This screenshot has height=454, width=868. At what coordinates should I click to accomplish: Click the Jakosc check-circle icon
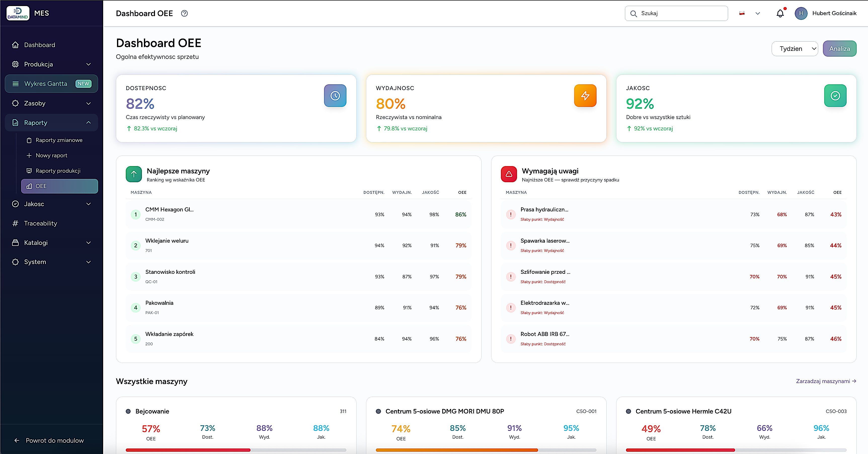click(x=15, y=204)
